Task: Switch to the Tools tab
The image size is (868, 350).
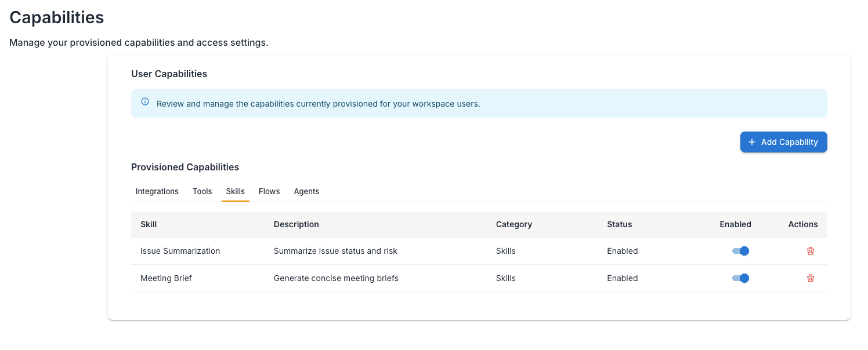Action: tap(202, 191)
